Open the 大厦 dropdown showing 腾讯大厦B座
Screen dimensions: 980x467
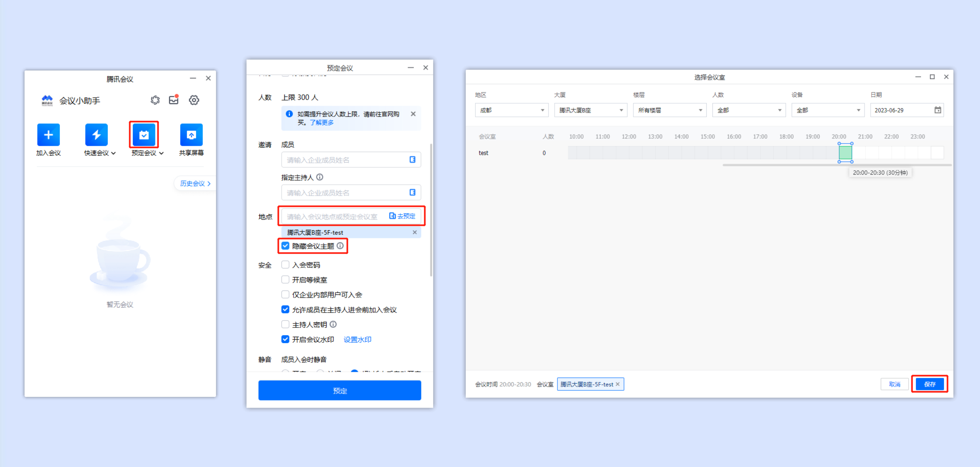(591, 110)
